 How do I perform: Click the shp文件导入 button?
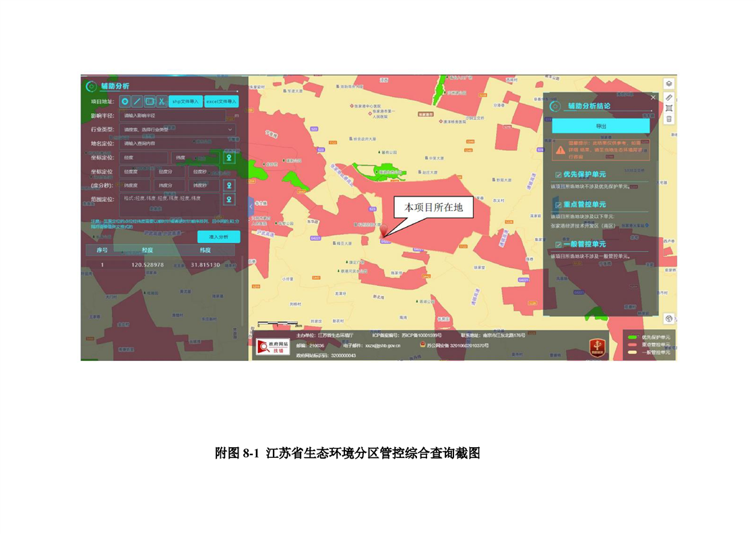click(x=185, y=102)
